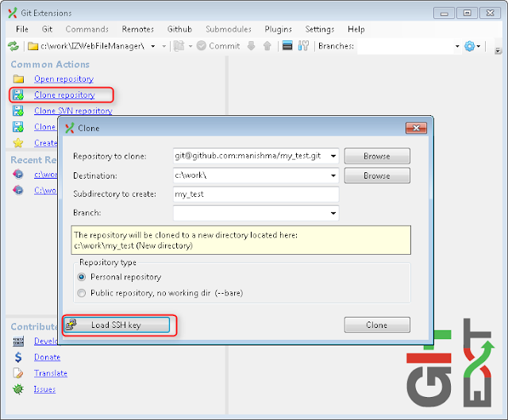Viewport: 508px width, 420px height.
Task: Open the Settings menu
Action: tap(319, 29)
